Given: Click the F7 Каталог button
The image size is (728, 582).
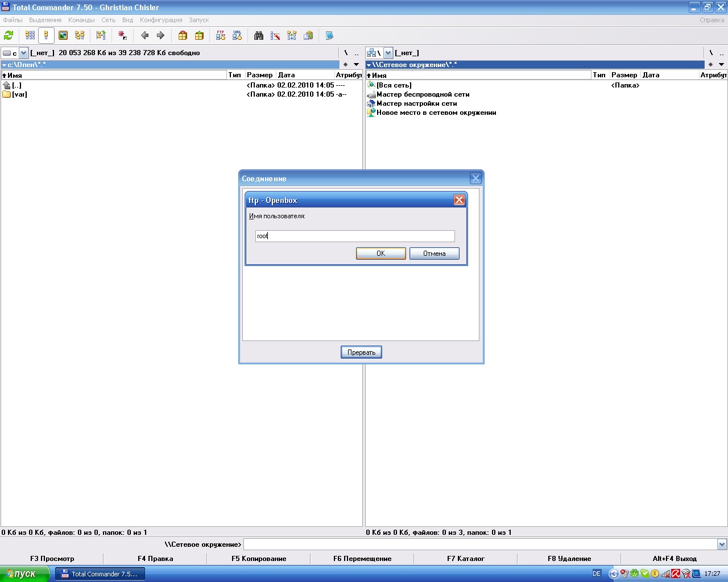Looking at the screenshot, I should 466,559.
